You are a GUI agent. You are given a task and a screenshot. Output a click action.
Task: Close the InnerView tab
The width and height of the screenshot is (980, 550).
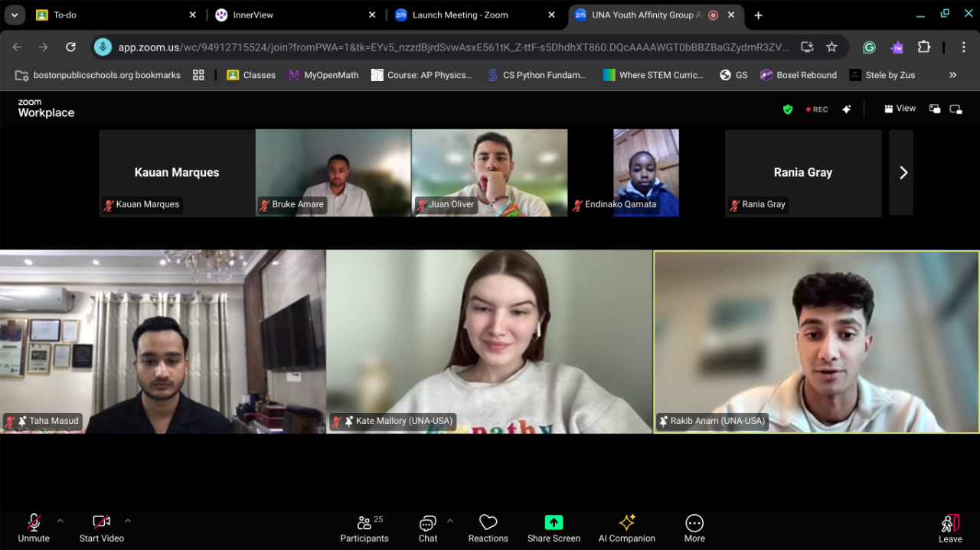point(372,15)
